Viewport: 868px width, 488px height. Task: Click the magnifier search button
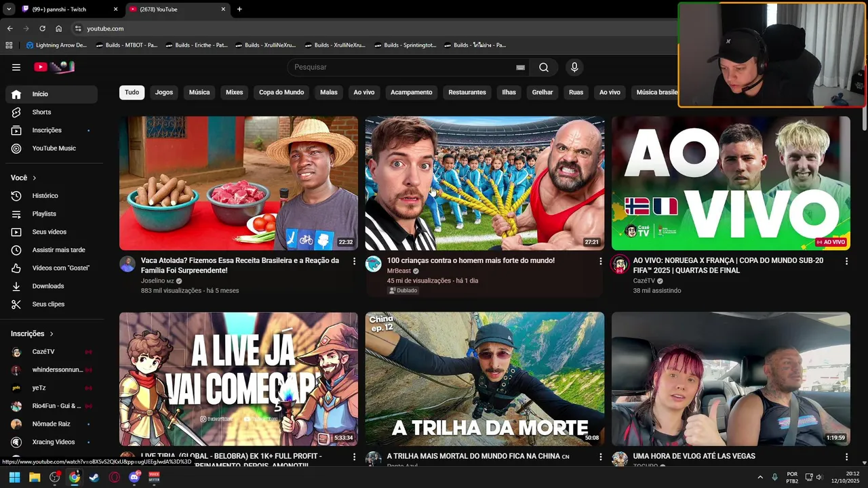coord(544,67)
